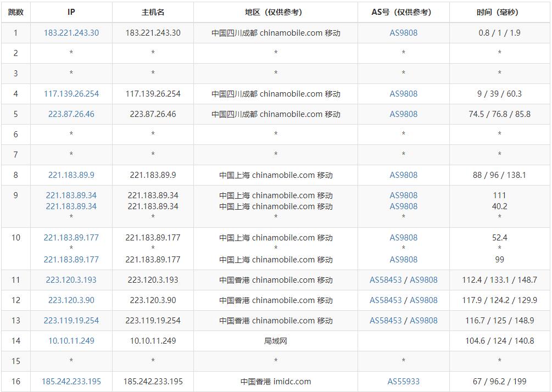552x392 pixels.
Task: Click hop 11 region 中国香港 chinamobile.com 移动
Action: (x=276, y=280)
